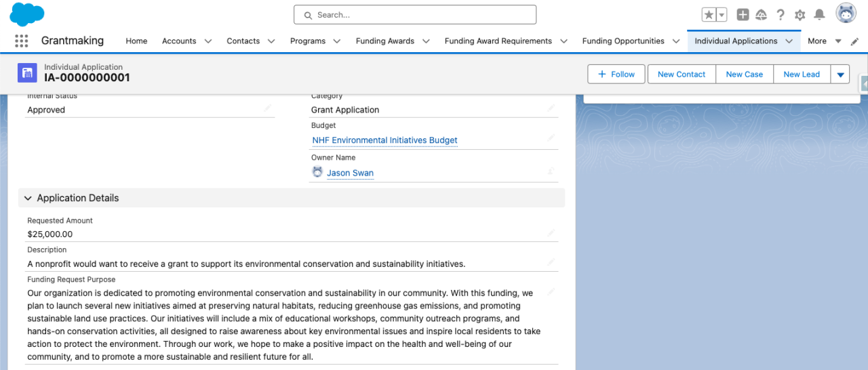Open the Programs tab
Screen dimensions: 868x370
(308, 41)
